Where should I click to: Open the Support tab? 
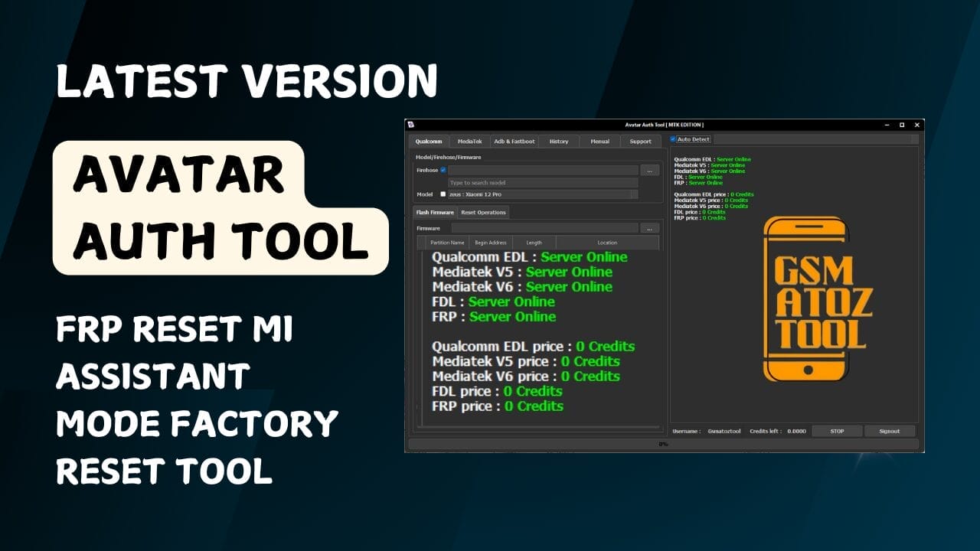click(x=641, y=142)
